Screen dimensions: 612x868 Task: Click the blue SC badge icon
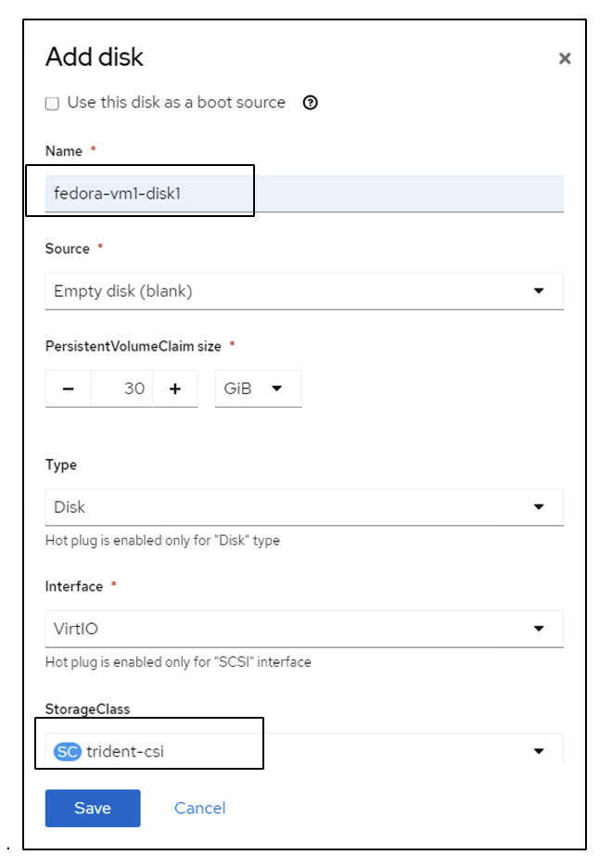(68, 751)
